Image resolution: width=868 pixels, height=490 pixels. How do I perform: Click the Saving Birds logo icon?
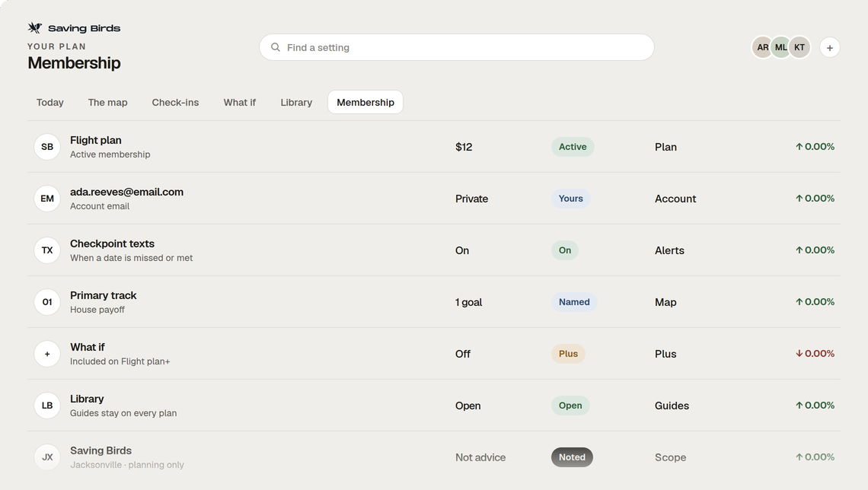(x=35, y=27)
